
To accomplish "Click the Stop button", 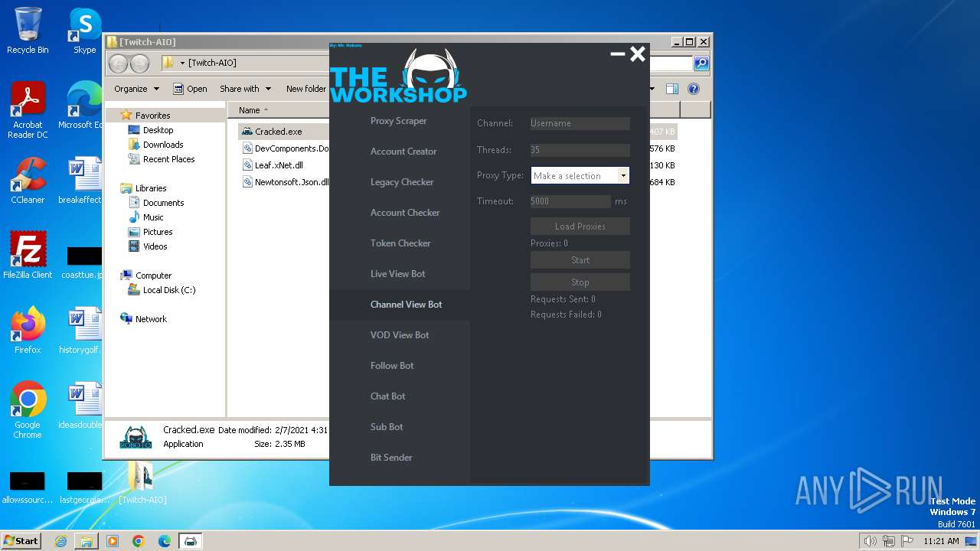I will click(580, 282).
